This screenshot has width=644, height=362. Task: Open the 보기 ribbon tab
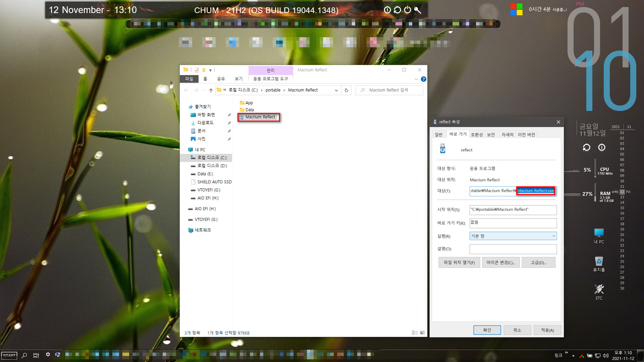pyautogui.click(x=239, y=79)
